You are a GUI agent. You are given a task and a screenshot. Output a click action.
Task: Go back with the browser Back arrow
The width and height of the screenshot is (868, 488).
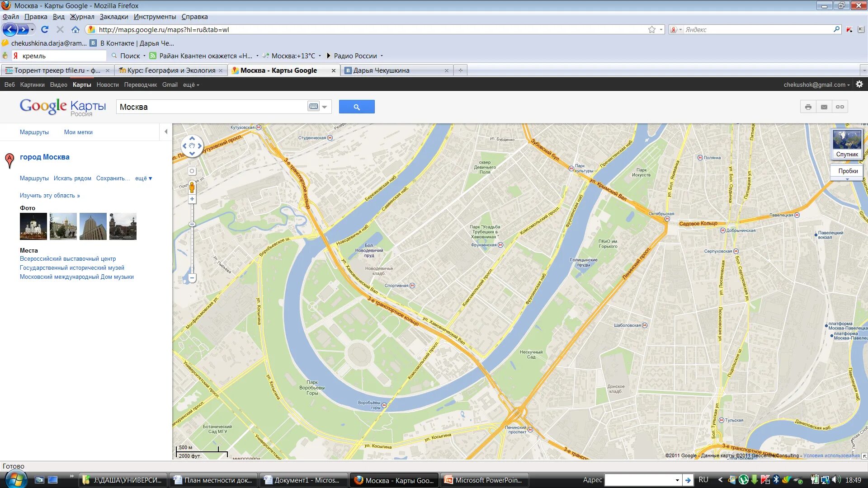point(9,30)
